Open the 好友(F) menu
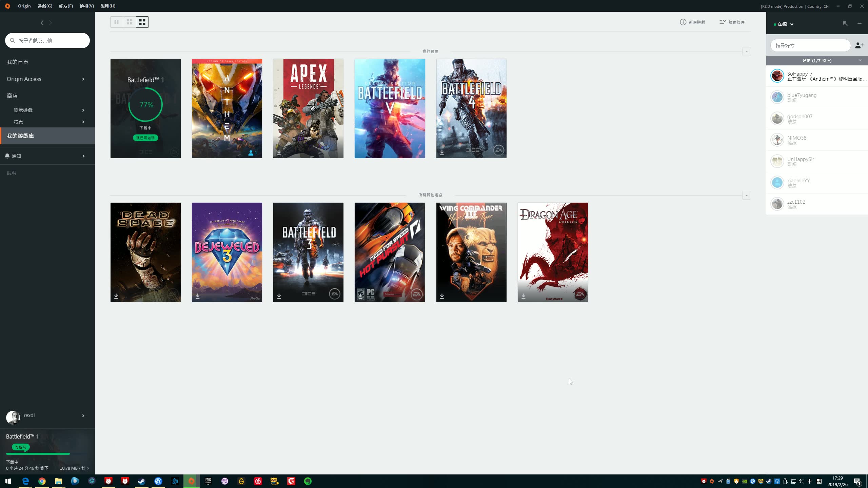Screen dimensions: 868x488 click(x=66, y=6)
